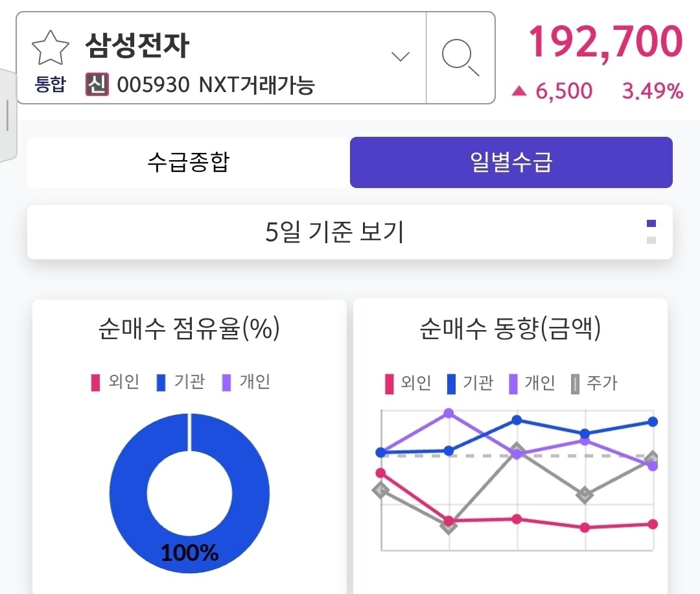
Task: Open stock search with magnifier icon
Action: (460, 57)
